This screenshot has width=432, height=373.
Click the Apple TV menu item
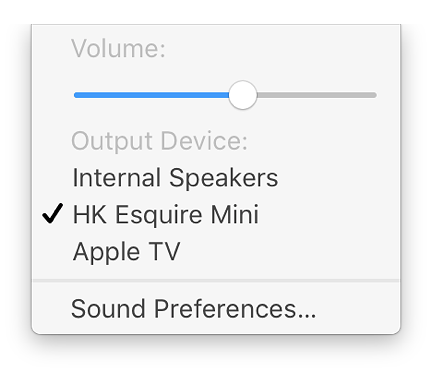click(216, 251)
